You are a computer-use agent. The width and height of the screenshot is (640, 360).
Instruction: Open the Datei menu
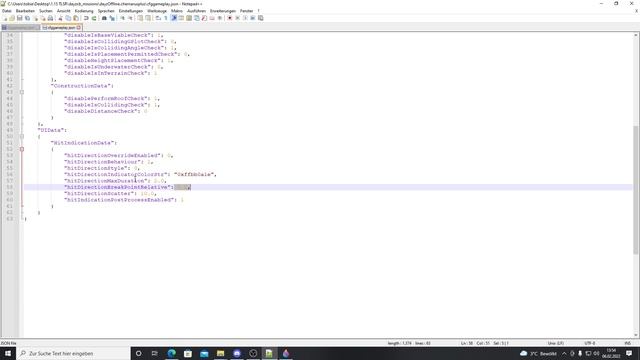tap(7, 11)
